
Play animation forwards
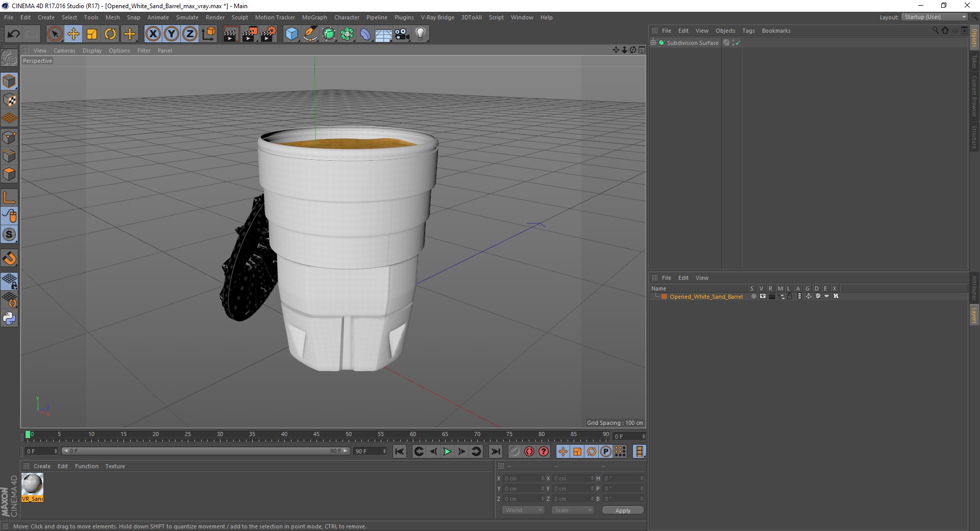(447, 451)
